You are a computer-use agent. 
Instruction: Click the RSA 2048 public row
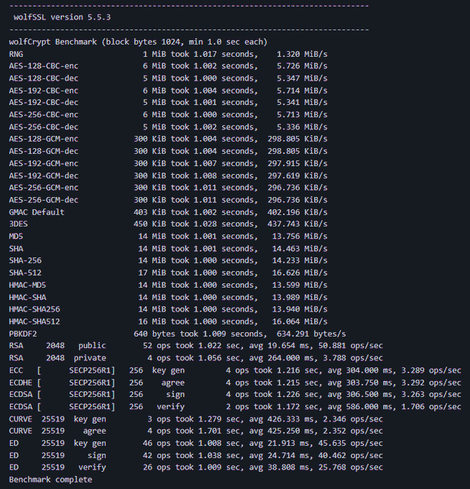pyautogui.click(x=196, y=346)
